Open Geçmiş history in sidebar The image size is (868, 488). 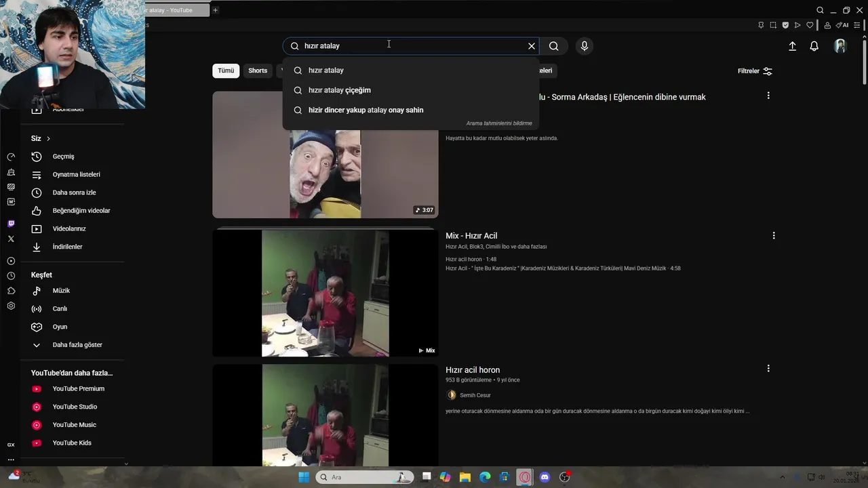(73, 157)
